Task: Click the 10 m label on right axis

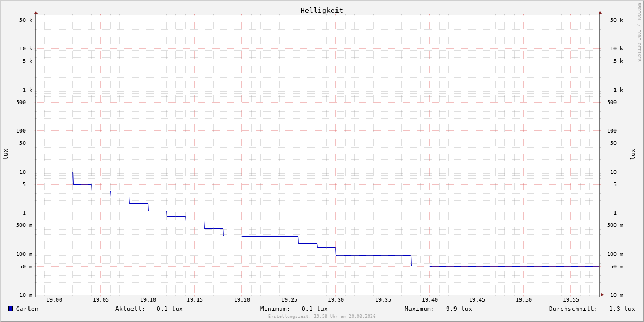Action: click(x=617, y=295)
